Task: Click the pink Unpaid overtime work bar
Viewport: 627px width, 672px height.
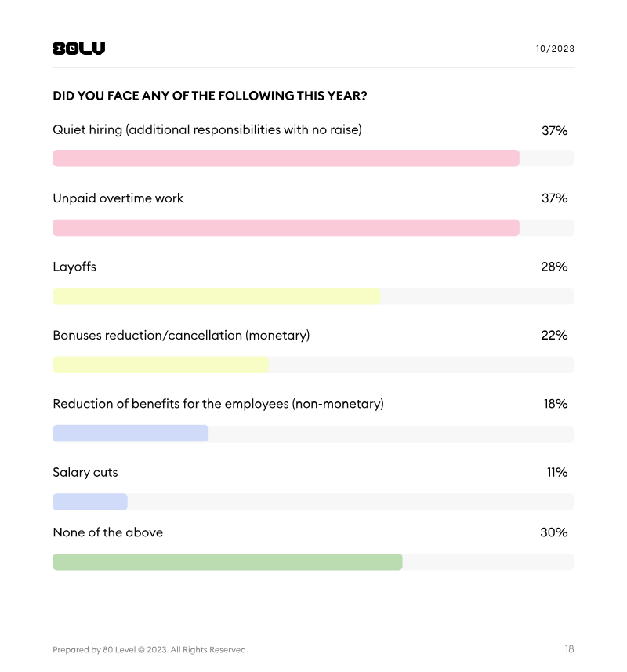Action: pos(285,227)
